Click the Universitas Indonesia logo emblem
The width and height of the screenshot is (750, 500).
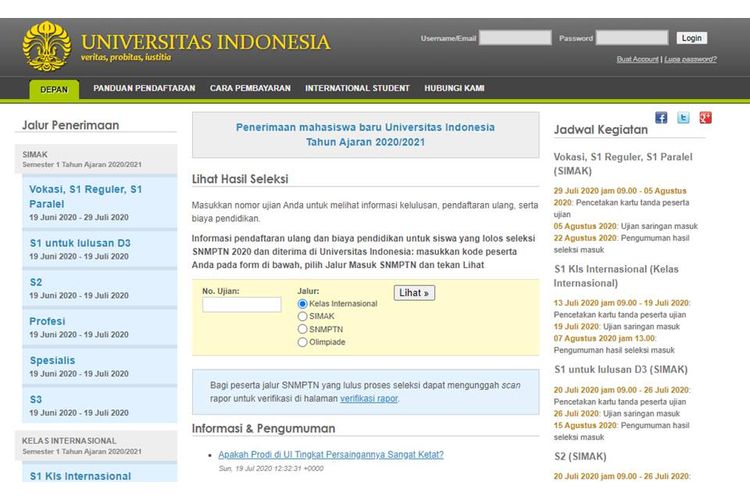pos(47,47)
